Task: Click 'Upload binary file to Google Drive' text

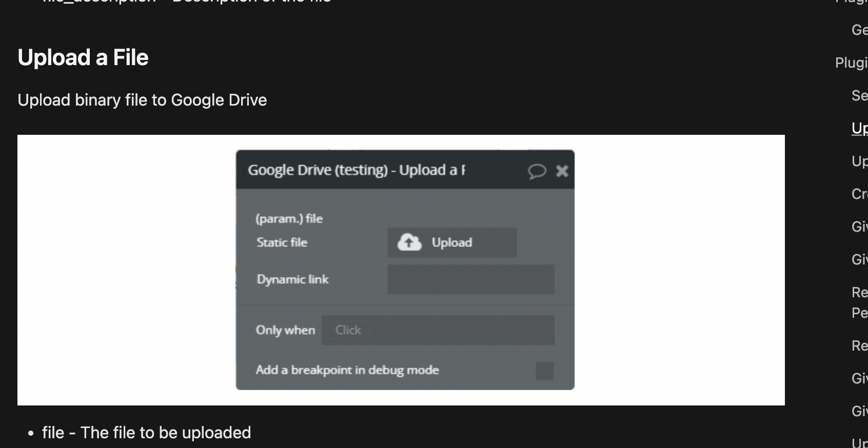Action: click(x=142, y=100)
